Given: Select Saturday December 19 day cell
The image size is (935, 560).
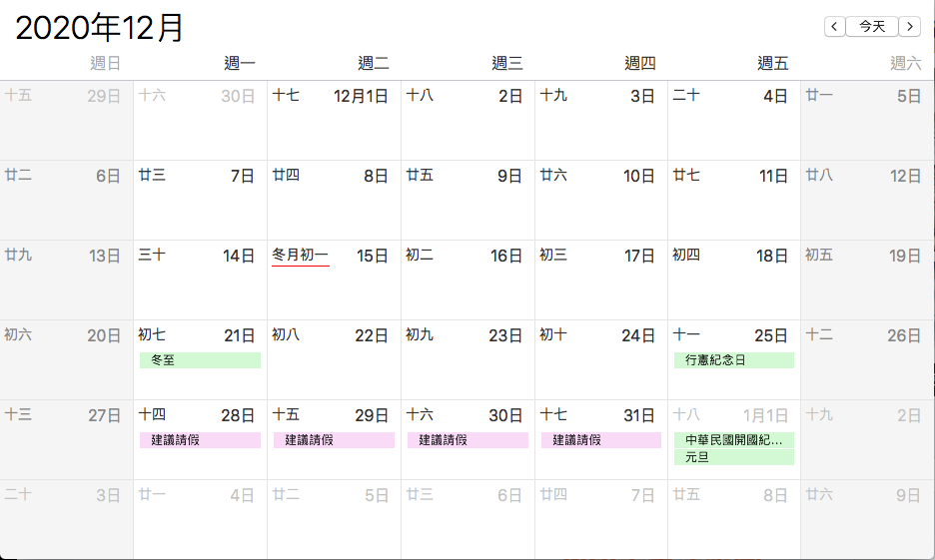Looking at the screenshot, I should [x=868, y=280].
